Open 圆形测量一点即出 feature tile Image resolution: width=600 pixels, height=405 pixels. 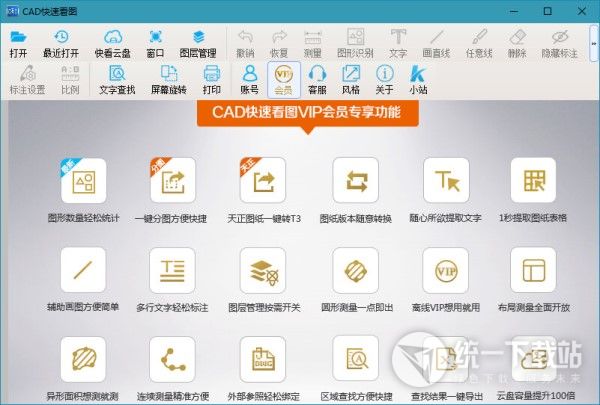pyautogui.click(x=355, y=271)
